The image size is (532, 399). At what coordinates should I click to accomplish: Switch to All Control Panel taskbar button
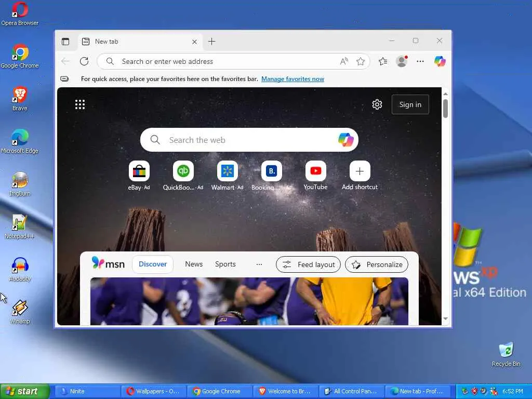351,391
